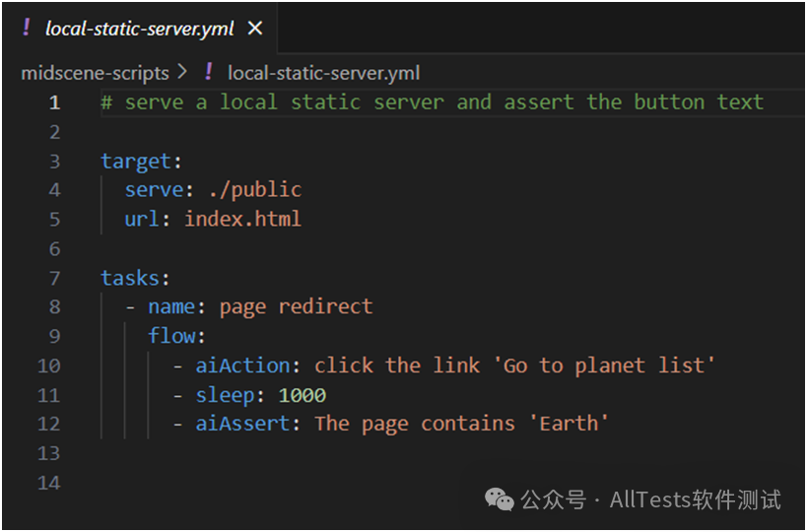Close the local-static-server.yml tab
Image resolution: width=807 pixels, height=532 pixels.
255,29
